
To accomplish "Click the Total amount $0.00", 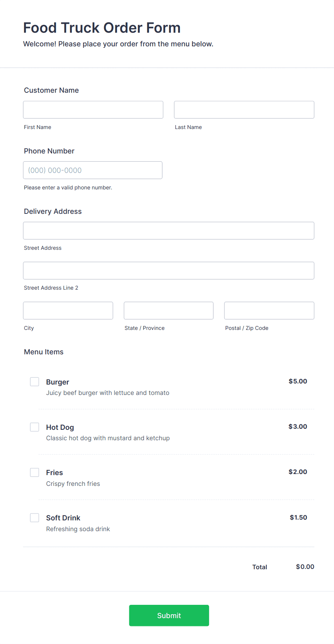I will pos(304,567).
